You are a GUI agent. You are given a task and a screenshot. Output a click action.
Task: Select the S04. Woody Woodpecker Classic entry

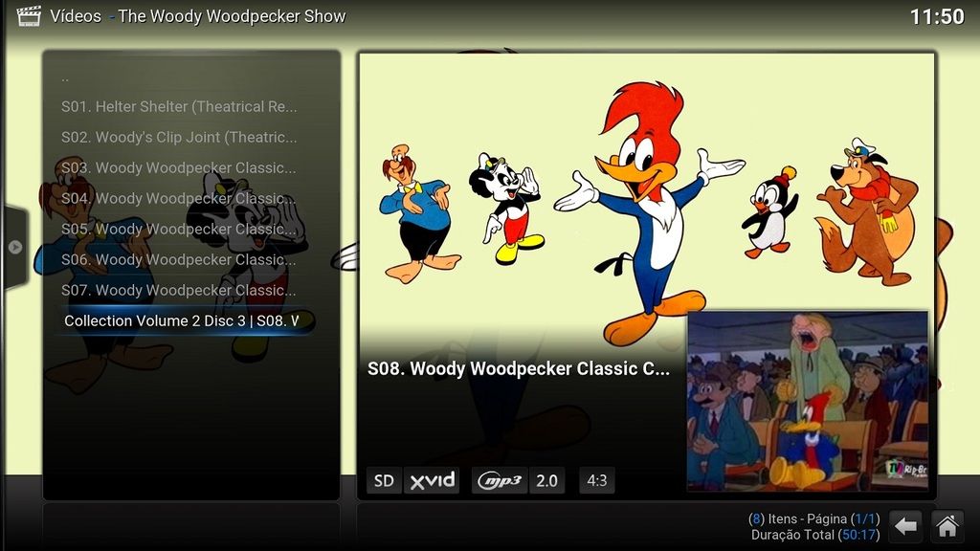[x=180, y=199]
